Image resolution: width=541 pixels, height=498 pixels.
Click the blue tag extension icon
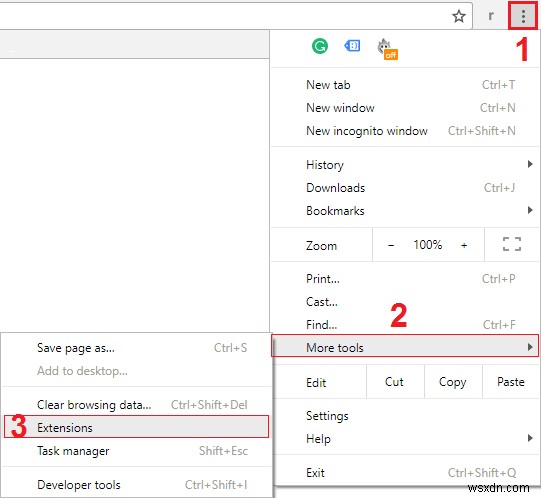point(352,46)
